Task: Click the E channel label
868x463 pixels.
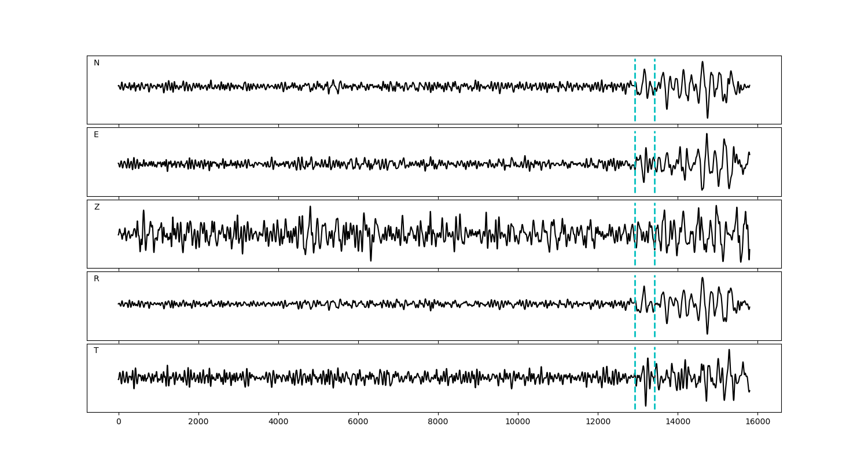Action: pos(96,135)
